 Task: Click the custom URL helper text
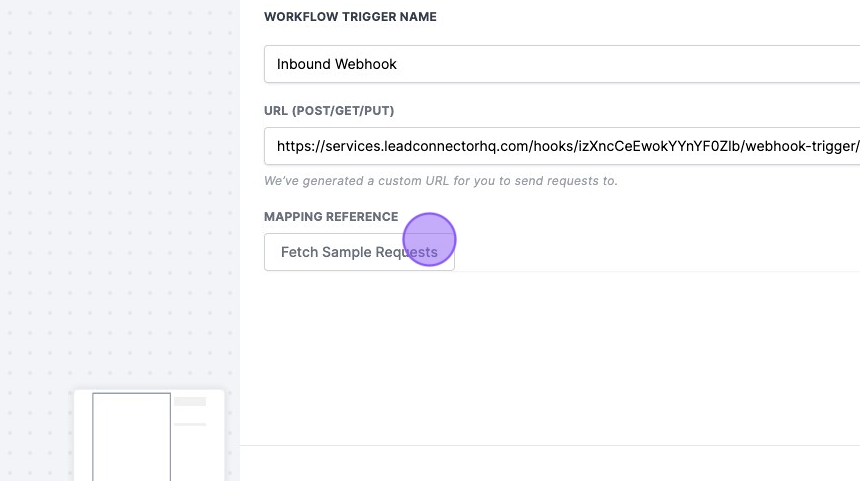[x=440, y=181]
